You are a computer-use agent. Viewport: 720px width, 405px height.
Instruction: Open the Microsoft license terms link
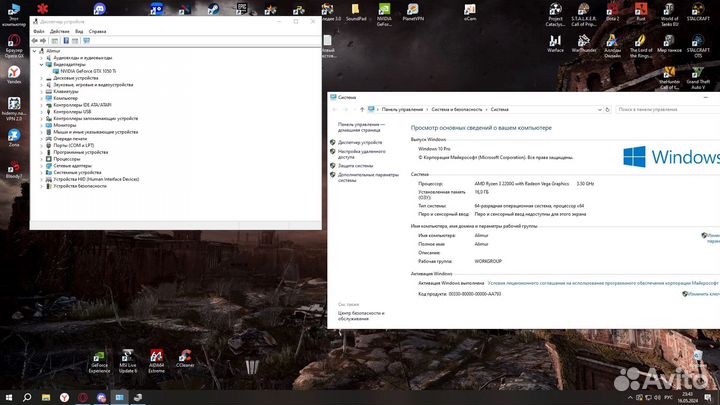603,283
